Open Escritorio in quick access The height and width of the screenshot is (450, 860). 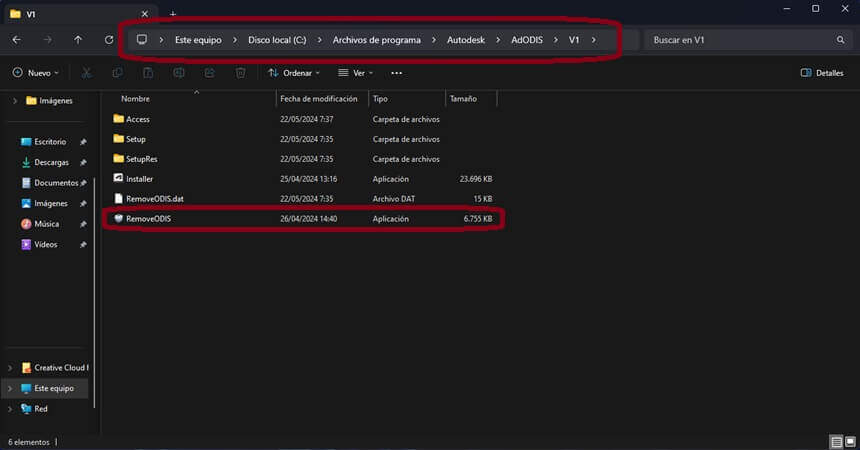pyautogui.click(x=43, y=142)
